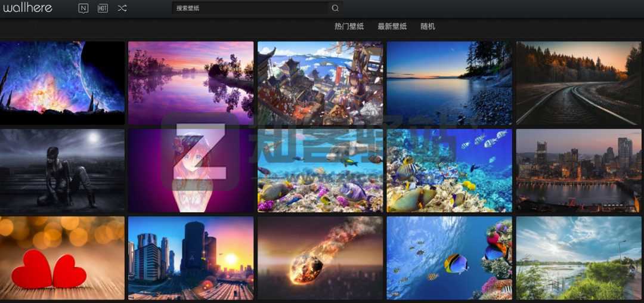The height and width of the screenshot is (303, 644).
Task: Click the random shuffle icon
Action: click(x=122, y=8)
